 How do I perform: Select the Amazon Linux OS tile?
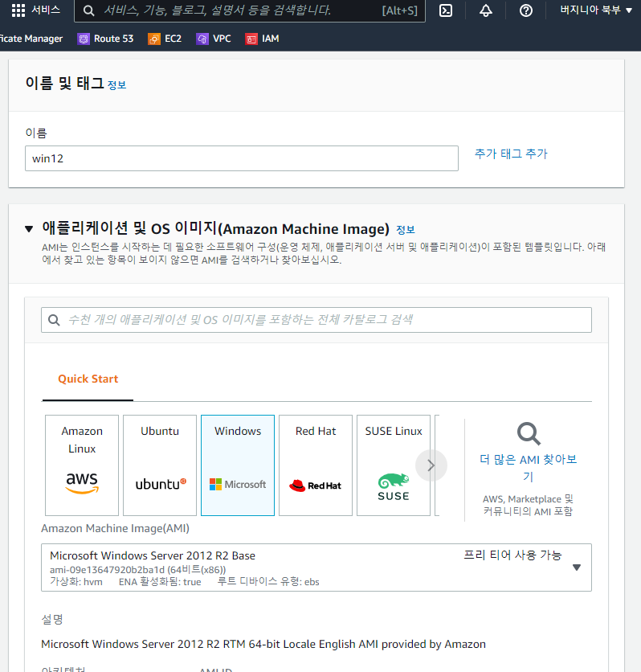pyautogui.click(x=82, y=465)
